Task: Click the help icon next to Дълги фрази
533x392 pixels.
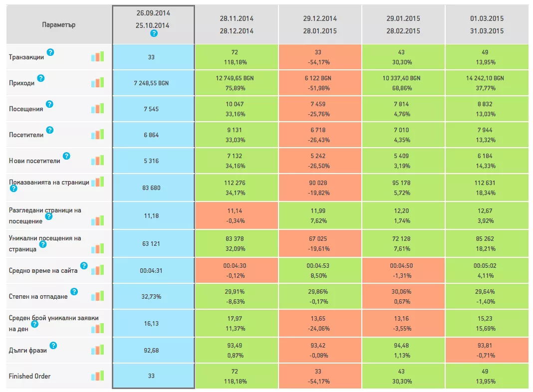Action: [53, 346]
